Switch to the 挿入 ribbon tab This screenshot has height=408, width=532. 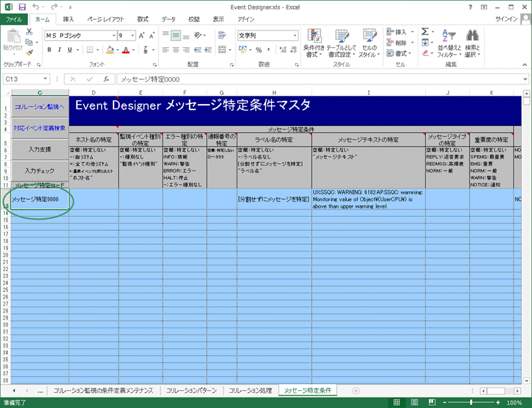(68, 19)
